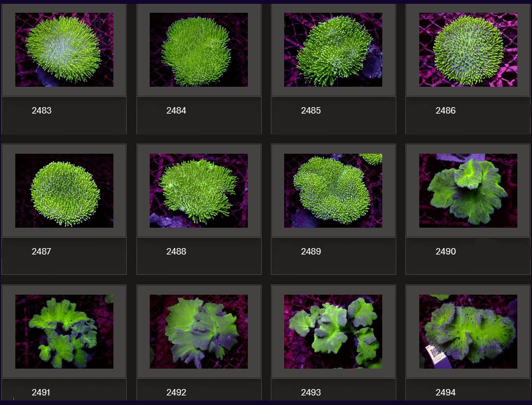Select the label text 2483

pos(41,110)
